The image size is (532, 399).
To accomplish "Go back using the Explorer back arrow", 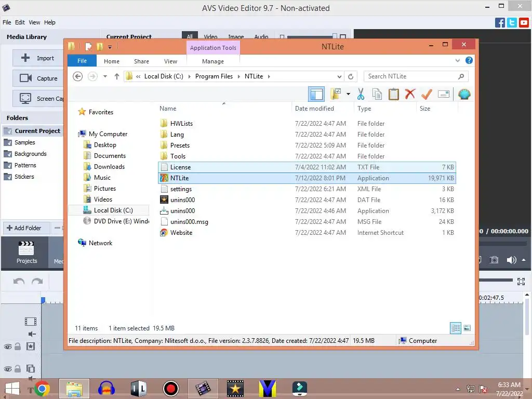I will click(78, 76).
